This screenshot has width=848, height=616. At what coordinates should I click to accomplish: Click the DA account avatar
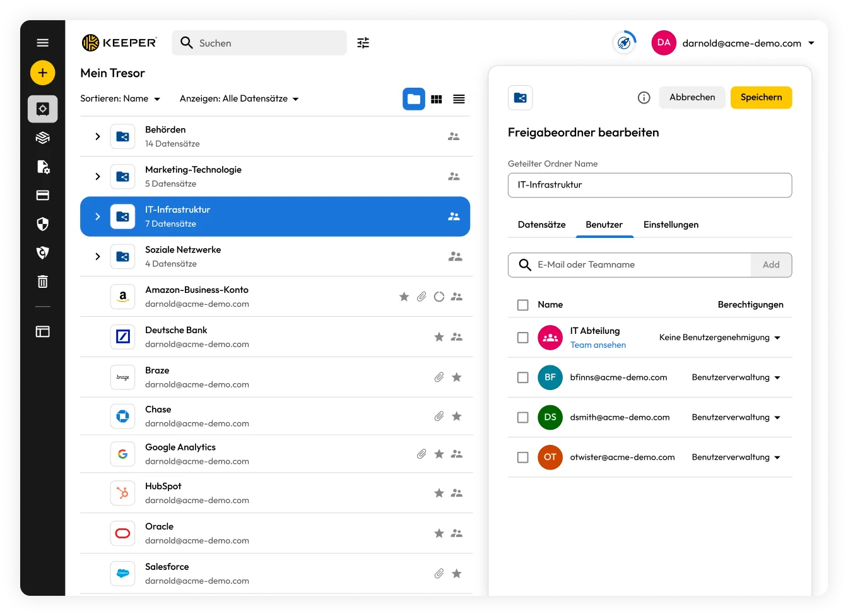(x=664, y=43)
